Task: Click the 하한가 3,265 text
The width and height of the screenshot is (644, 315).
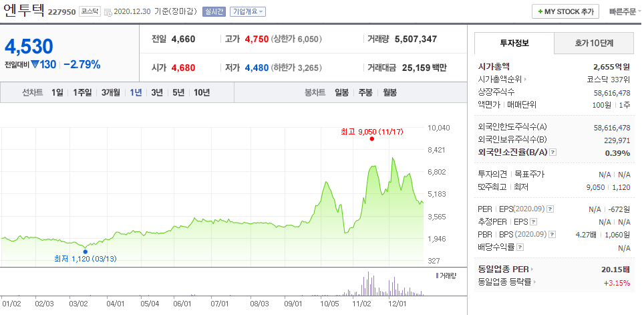Action: tap(297, 68)
